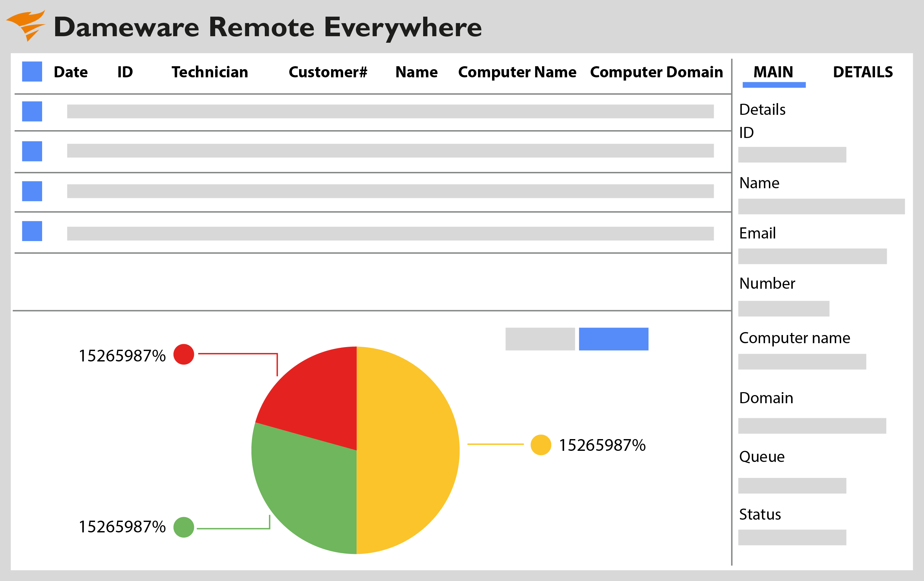Select the green pie chart legend dot

point(184,527)
